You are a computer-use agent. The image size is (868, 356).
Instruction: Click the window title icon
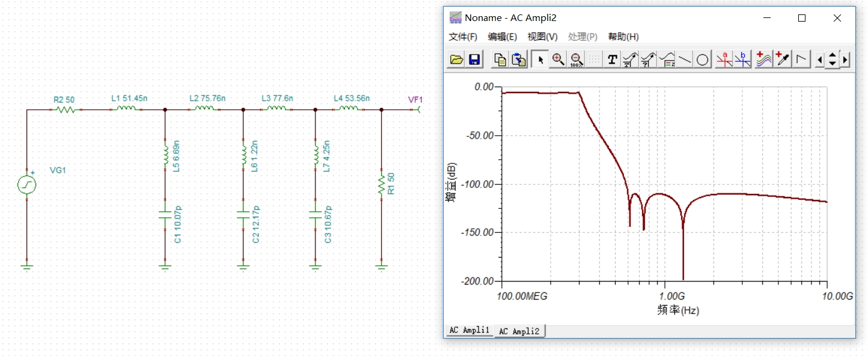pyautogui.click(x=456, y=18)
